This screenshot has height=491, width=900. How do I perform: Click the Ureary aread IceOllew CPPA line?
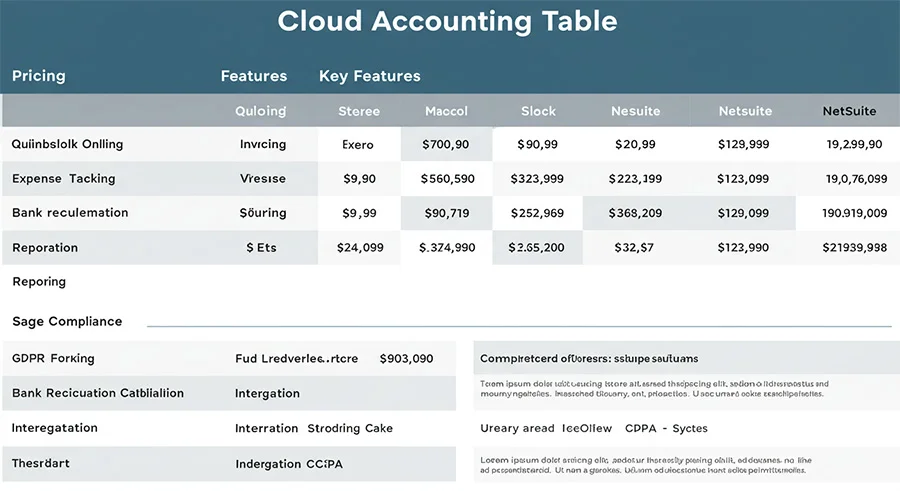pos(593,428)
